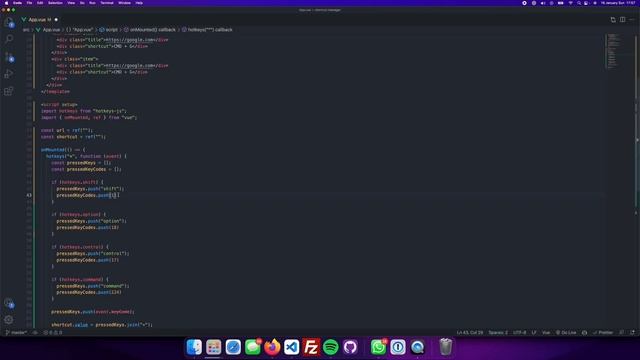
Task: Change indentation via Spaces: 2
Action: pos(498,333)
